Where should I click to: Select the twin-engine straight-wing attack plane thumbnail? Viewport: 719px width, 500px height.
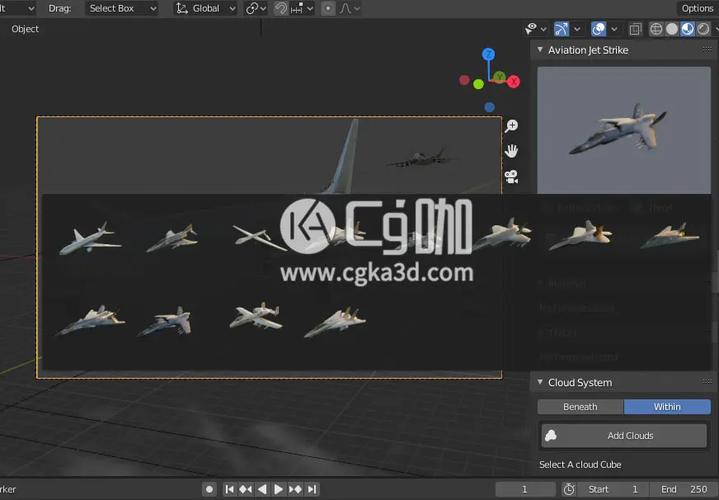(256, 316)
